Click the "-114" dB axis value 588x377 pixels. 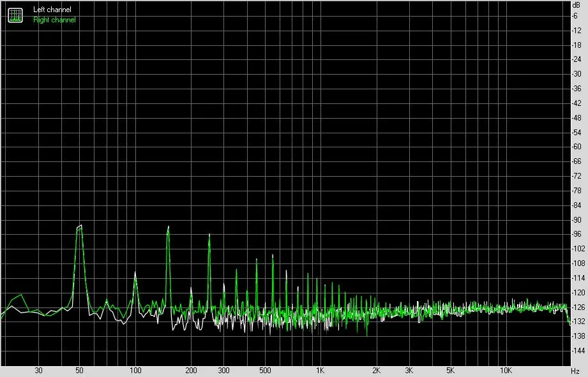pyautogui.click(x=578, y=277)
